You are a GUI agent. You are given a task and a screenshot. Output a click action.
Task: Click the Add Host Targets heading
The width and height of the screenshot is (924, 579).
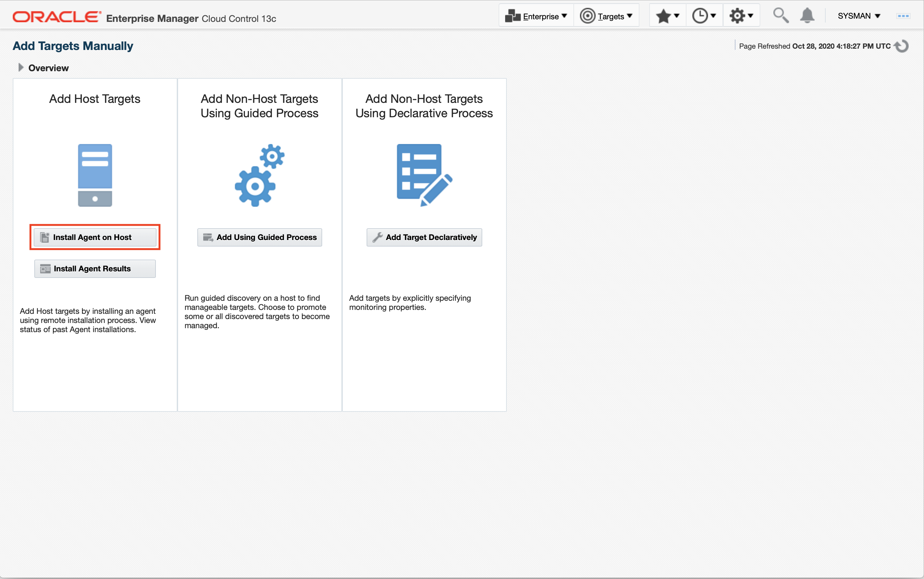pyautogui.click(x=95, y=99)
